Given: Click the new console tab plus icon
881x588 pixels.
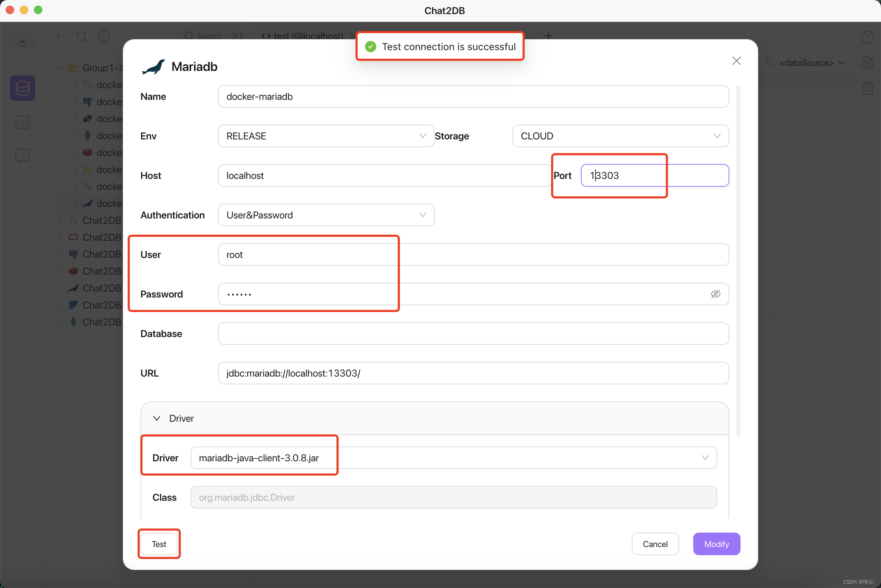Looking at the screenshot, I should [x=548, y=36].
